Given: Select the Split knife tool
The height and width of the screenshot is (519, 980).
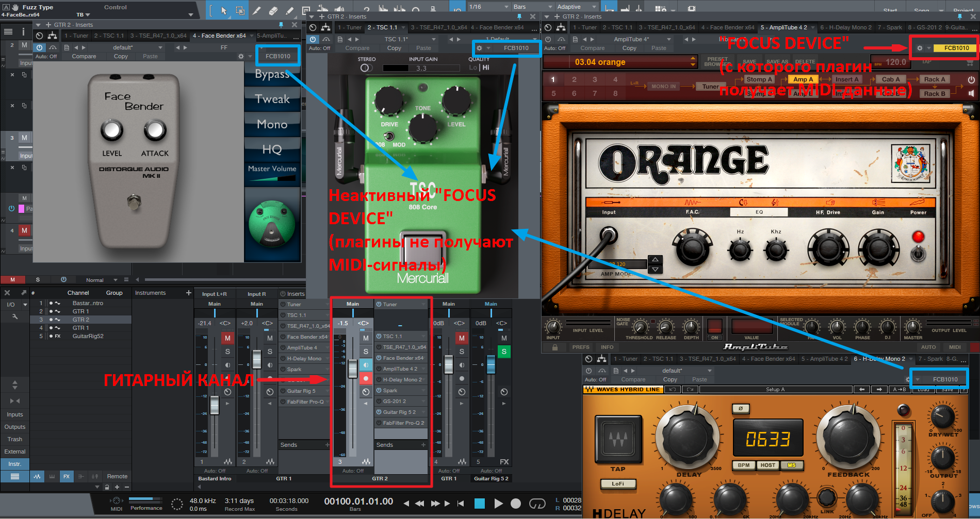Looking at the screenshot, I should point(257,11).
